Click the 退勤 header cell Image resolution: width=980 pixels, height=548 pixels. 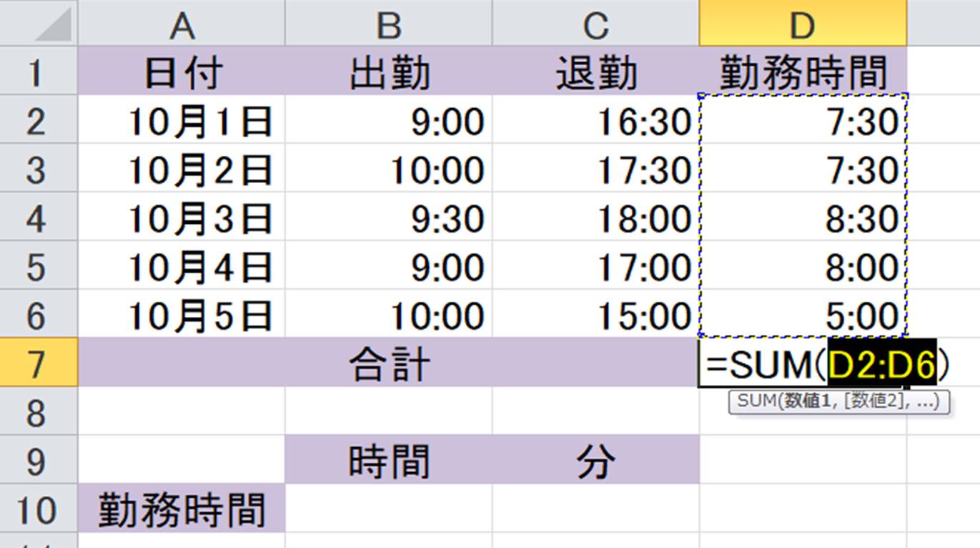[x=595, y=73]
